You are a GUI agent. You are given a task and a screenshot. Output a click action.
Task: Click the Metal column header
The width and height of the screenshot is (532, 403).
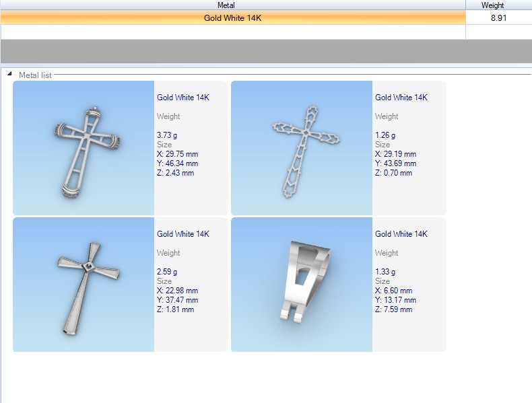(232, 5)
